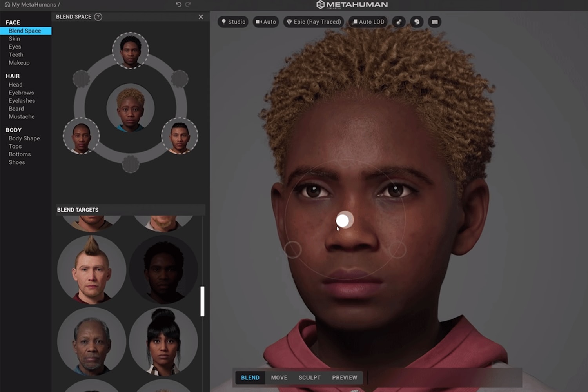Open the Eyebrows settings
The height and width of the screenshot is (392, 588).
(x=22, y=93)
